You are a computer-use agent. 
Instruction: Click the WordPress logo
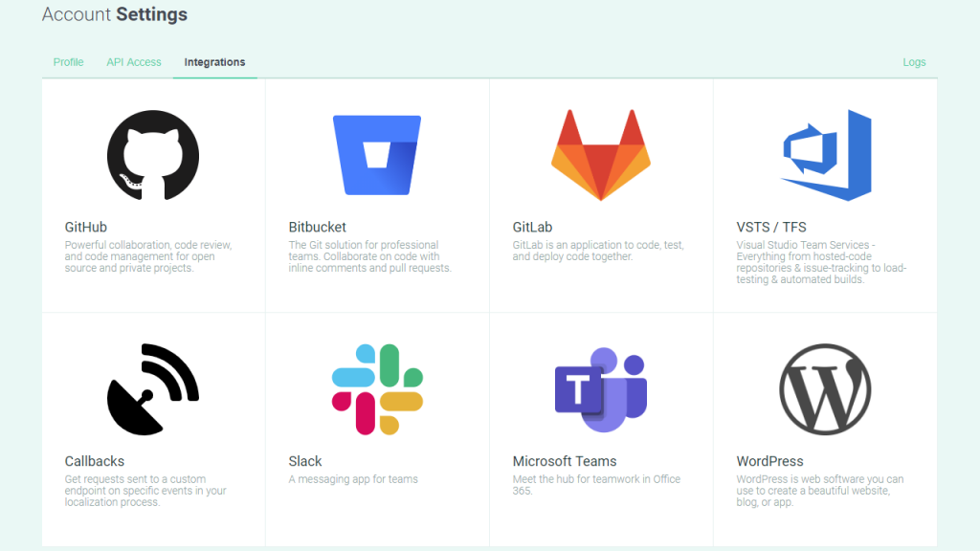click(825, 388)
